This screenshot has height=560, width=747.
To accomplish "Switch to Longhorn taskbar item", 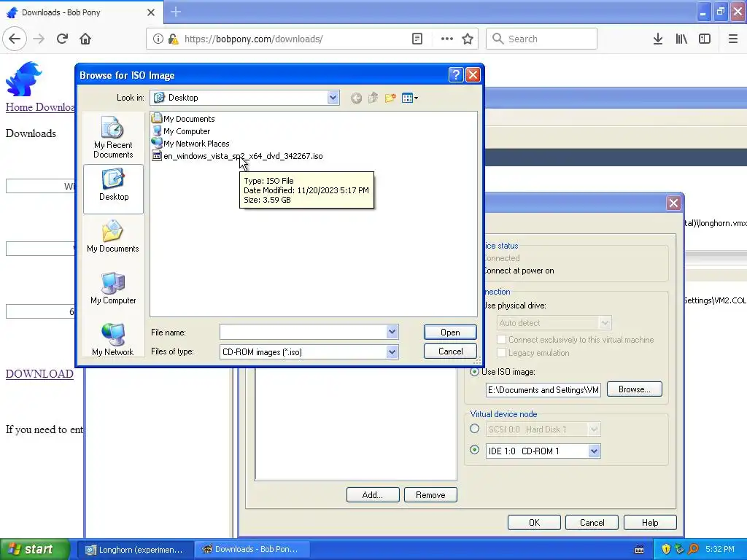I will [134, 550].
